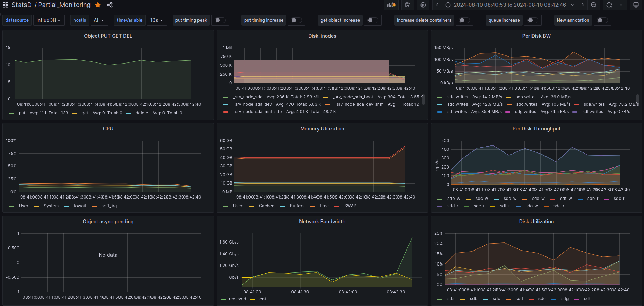
Task: Toggle the put timing peak annotation
Action: [x=220, y=20]
